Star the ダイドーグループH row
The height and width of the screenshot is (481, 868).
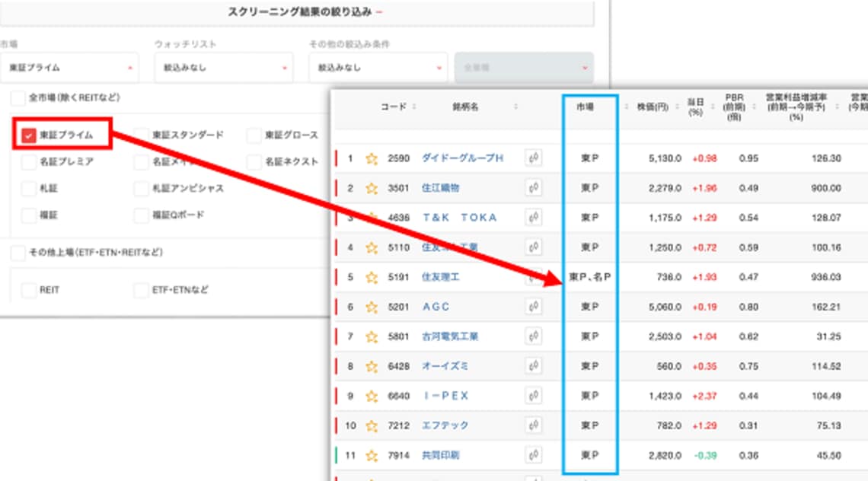click(372, 159)
